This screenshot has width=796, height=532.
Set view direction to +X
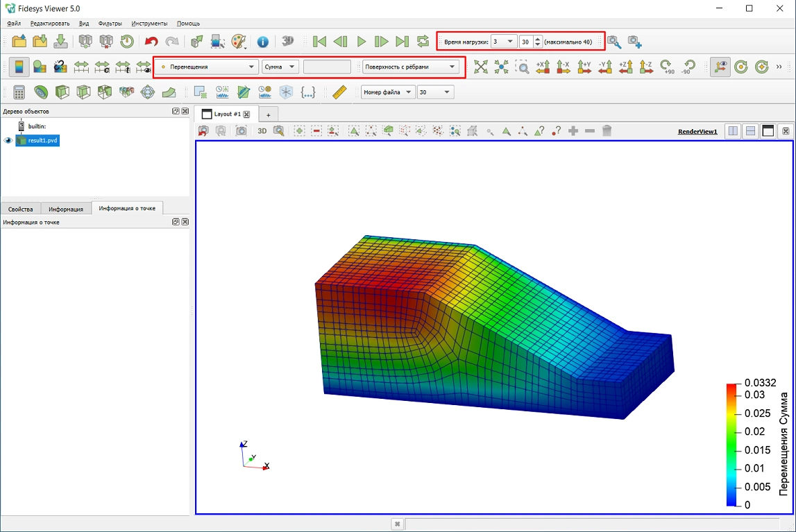coord(543,67)
